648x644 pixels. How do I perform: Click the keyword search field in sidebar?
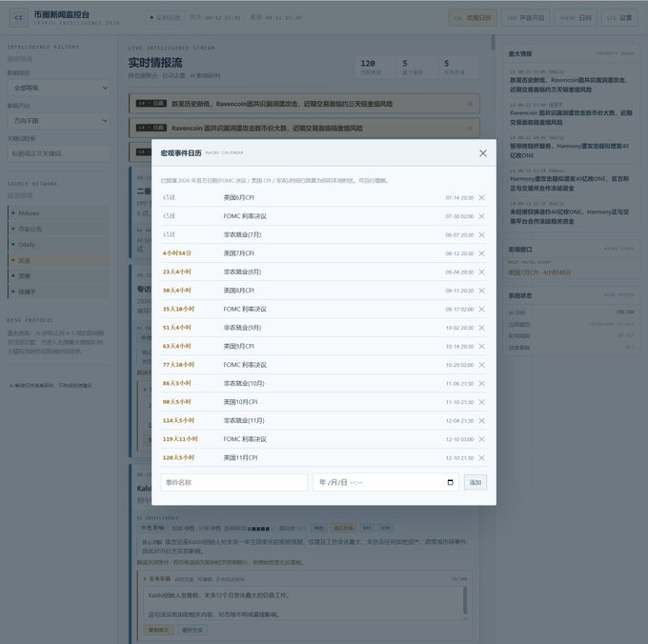pyautogui.click(x=59, y=153)
